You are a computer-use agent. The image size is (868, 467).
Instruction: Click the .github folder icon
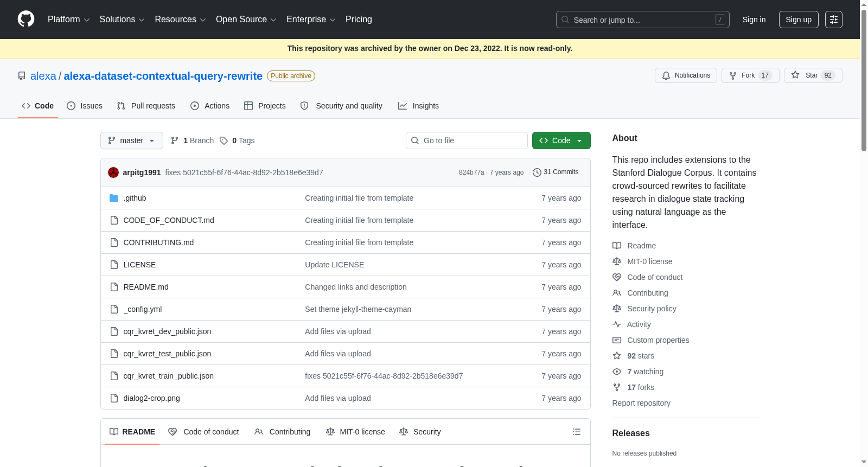pyautogui.click(x=114, y=198)
